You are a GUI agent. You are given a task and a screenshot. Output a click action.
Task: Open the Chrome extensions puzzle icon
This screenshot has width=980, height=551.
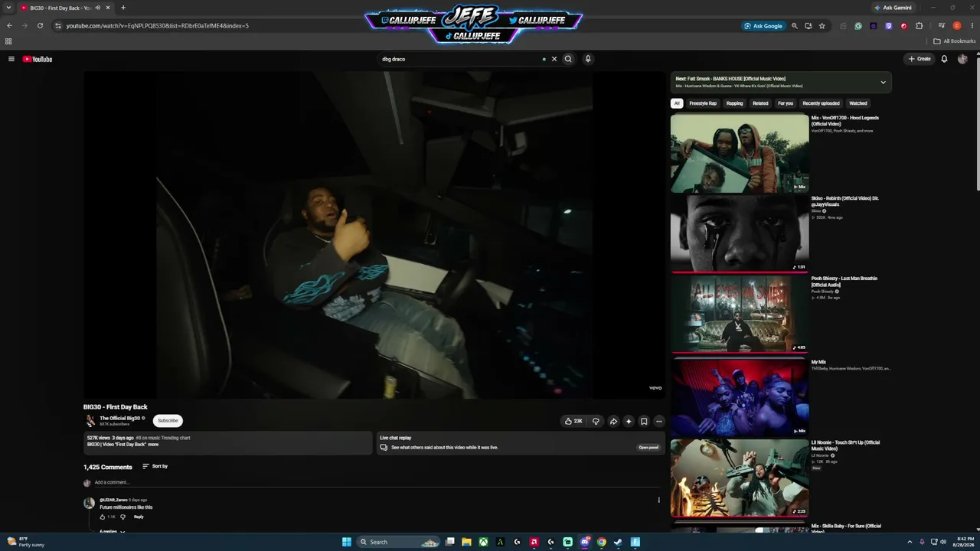click(920, 25)
